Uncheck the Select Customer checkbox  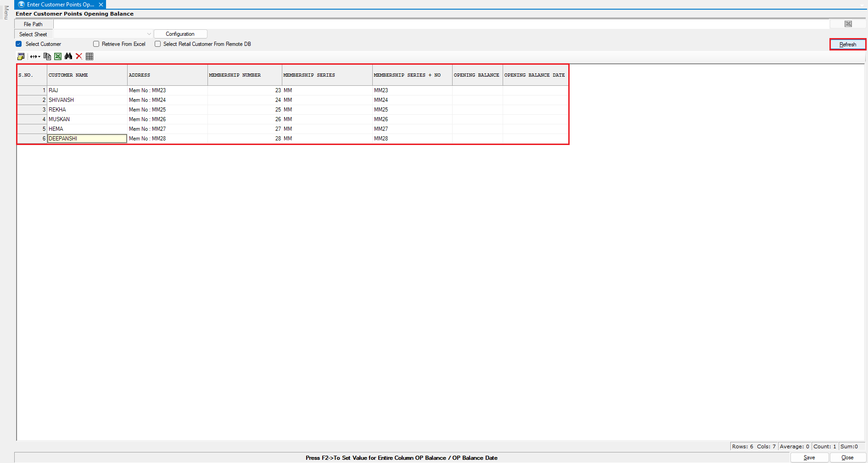[x=19, y=44]
